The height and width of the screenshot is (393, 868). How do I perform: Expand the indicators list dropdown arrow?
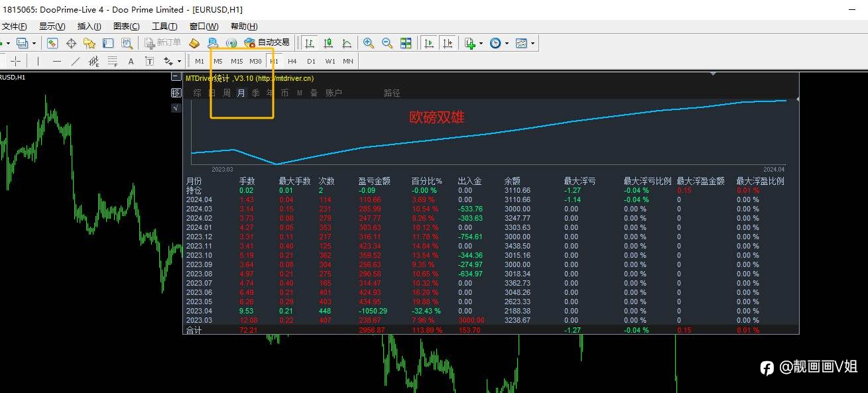click(x=481, y=43)
